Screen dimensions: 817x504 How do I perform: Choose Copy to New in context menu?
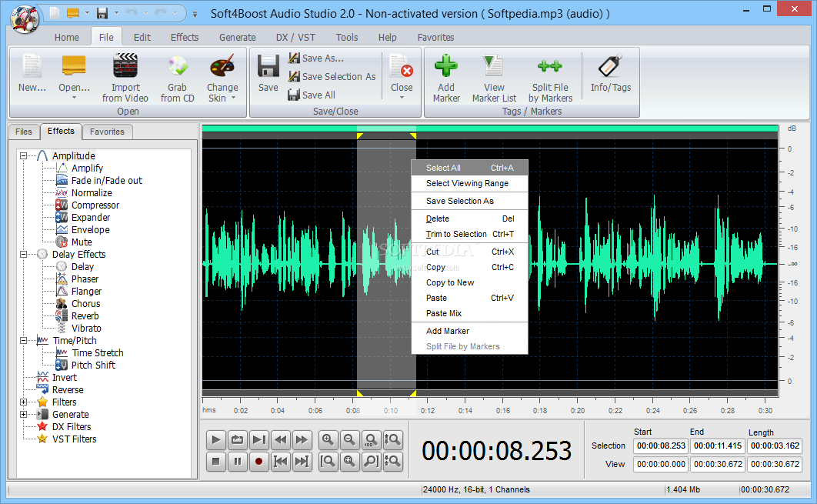click(x=469, y=282)
